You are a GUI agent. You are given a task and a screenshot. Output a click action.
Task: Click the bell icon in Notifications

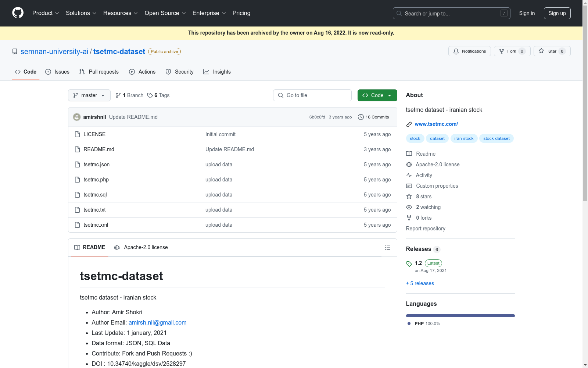coord(456,52)
